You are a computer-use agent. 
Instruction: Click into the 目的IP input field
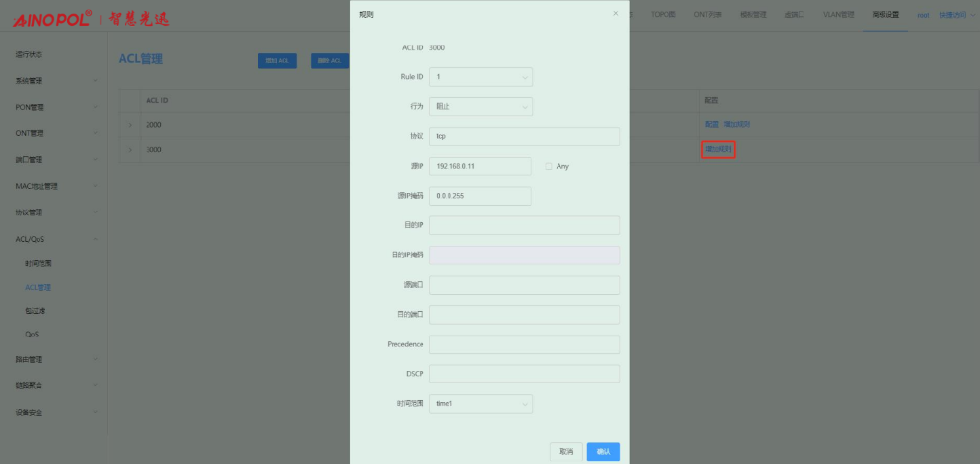[524, 226]
